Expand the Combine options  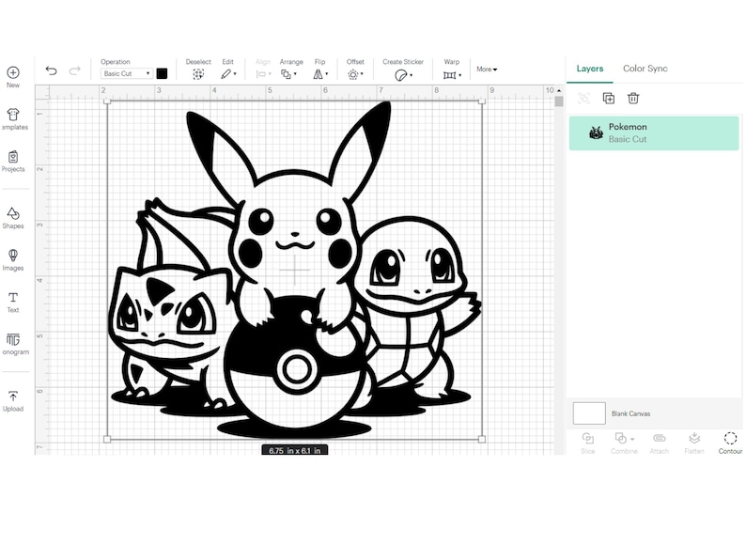coord(632,439)
